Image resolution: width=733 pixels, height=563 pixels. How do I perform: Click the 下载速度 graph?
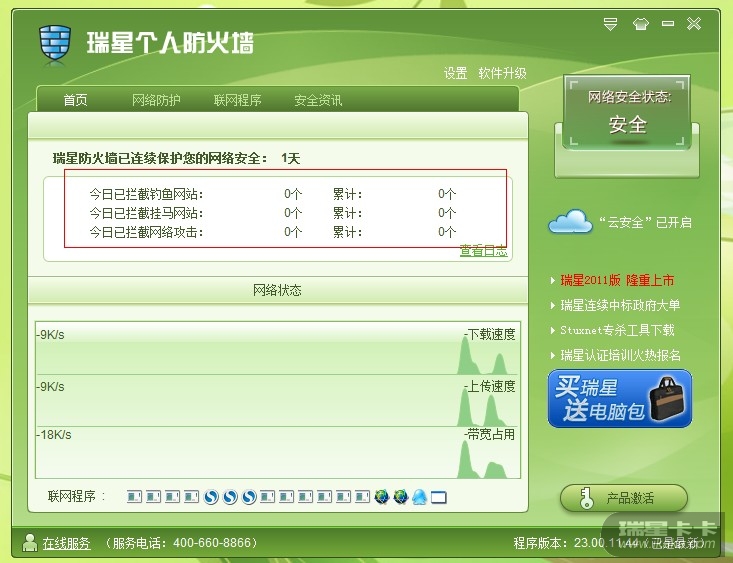point(278,348)
